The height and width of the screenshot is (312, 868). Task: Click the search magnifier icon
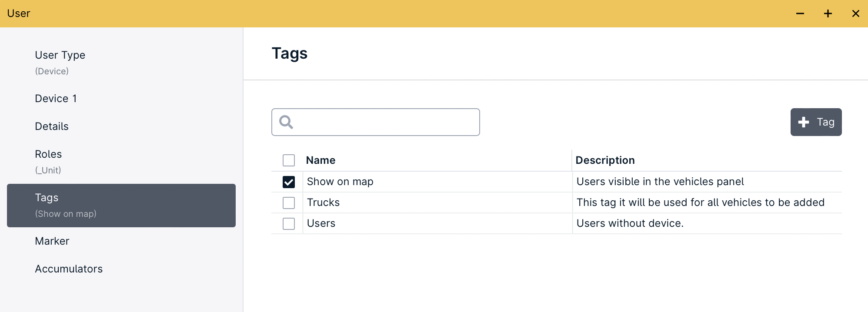pyautogui.click(x=286, y=122)
